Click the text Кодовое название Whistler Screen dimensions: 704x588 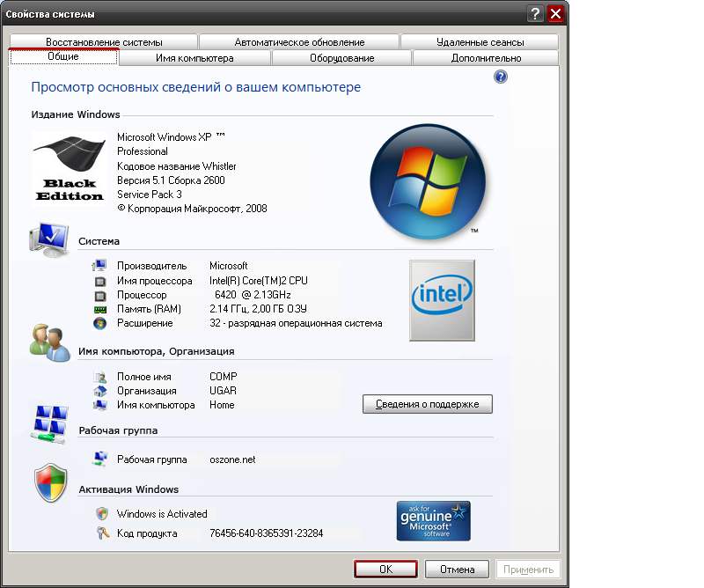[x=177, y=166]
